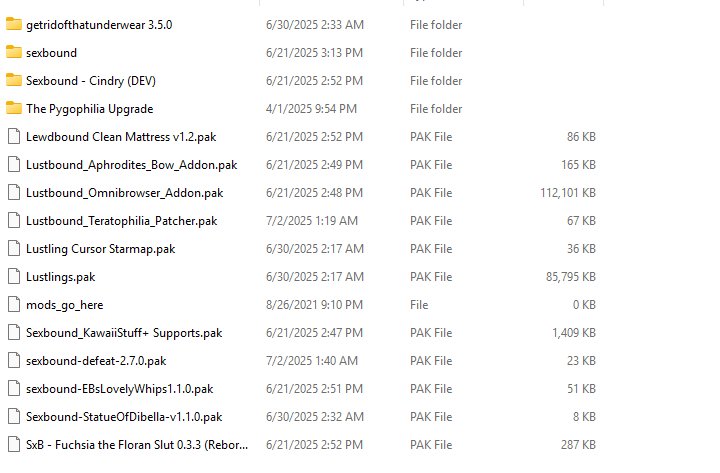Click File folder type in The Pygophilia Upgrade row
720x473 pixels.
(436, 109)
